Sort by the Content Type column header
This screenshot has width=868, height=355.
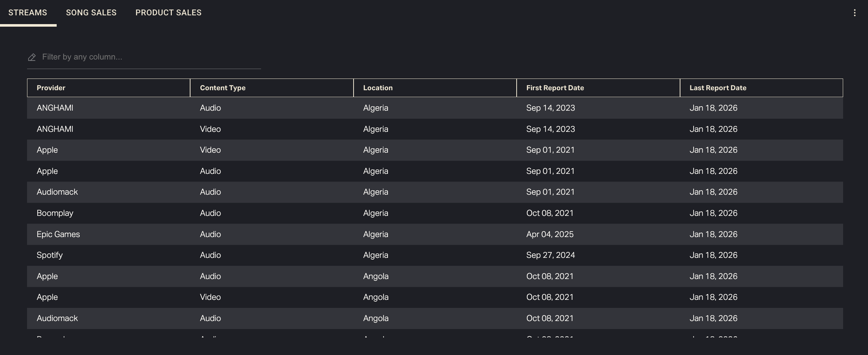coord(222,88)
